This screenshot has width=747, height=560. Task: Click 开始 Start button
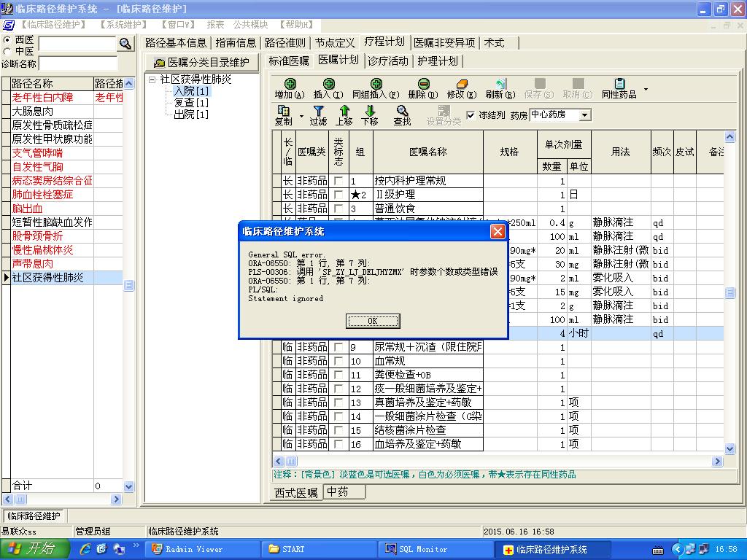tap(35, 549)
